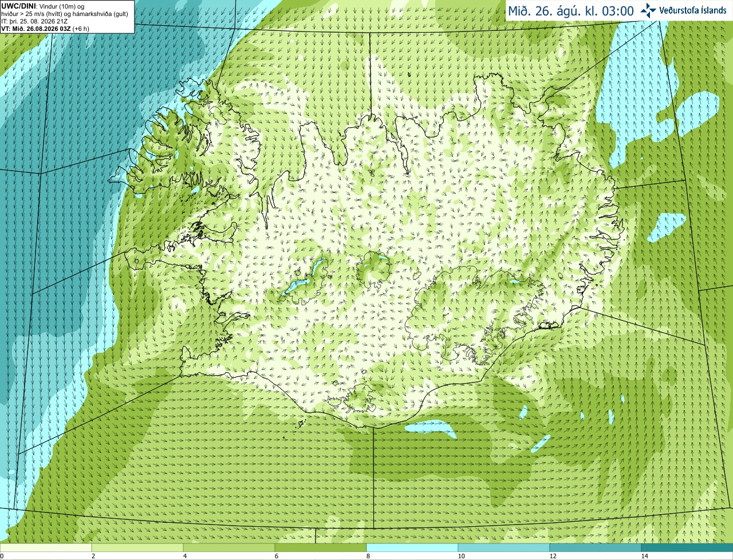Click the cyan patch south of the coast
Viewport: 733px width, 560px height.
tap(431, 428)
